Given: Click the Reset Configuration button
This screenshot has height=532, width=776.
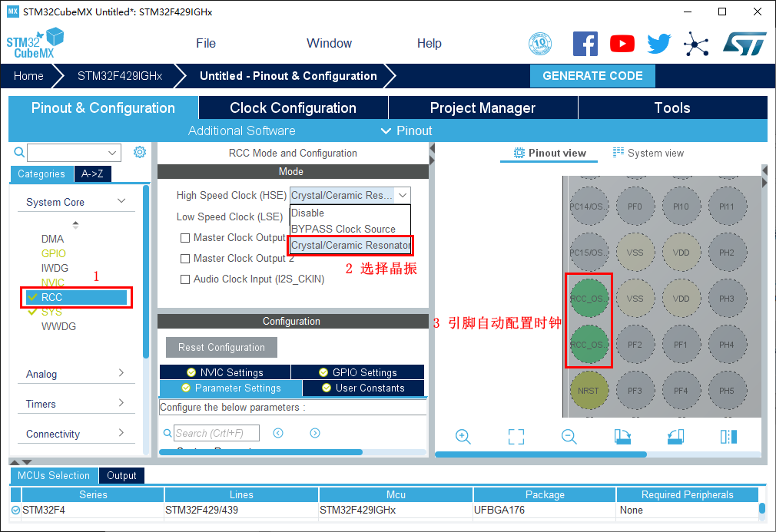Looking at the screenshot, I should [x=221, y=348].
